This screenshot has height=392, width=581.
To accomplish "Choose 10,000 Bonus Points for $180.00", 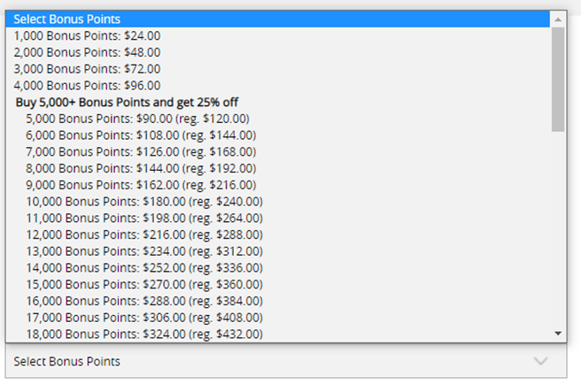I will click(144, 202).
